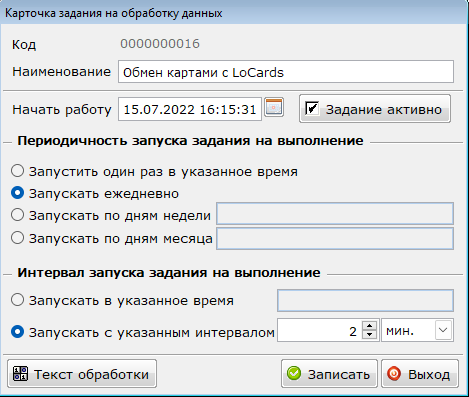Click the specified time input field
The image size is (469, 397).
[365, 301]
